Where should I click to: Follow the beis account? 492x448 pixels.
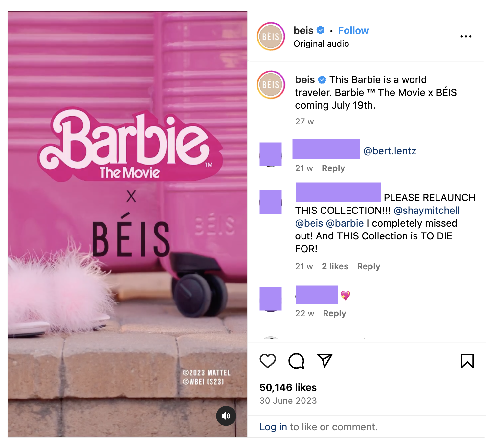[x=353, y=30]
